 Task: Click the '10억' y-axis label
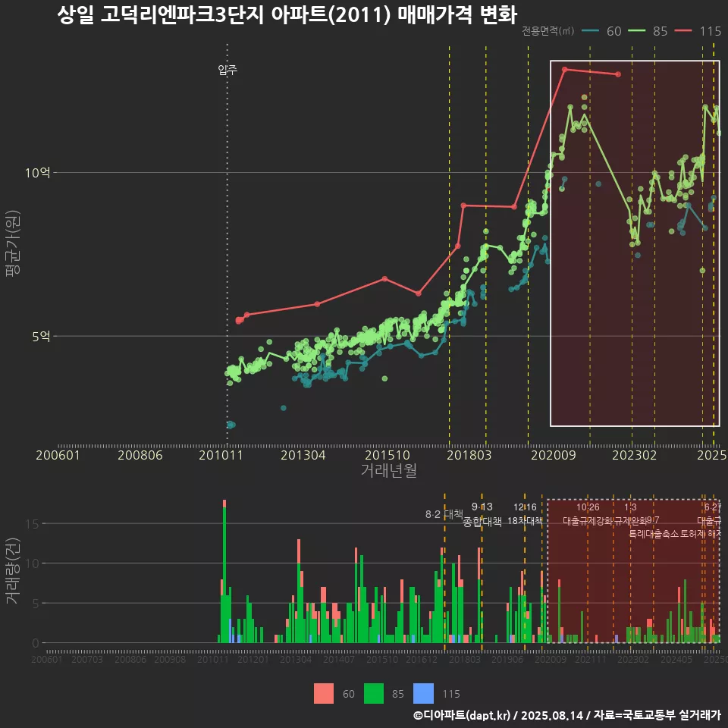[38, 173]
